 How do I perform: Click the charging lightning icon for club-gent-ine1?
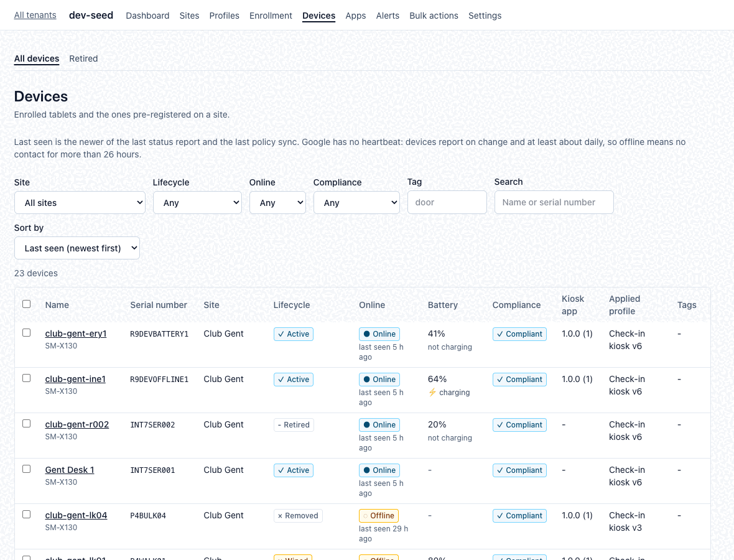coord(432,393)
